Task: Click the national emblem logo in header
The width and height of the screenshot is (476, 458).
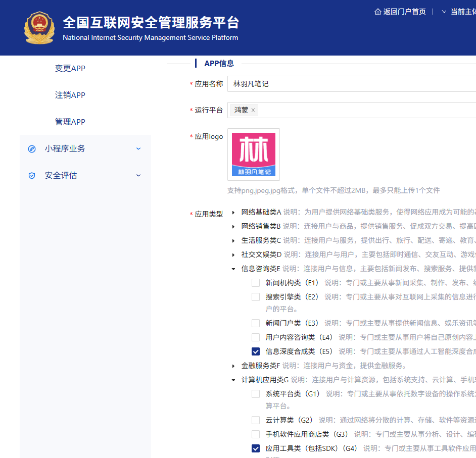Action: [x=39, y=28]
